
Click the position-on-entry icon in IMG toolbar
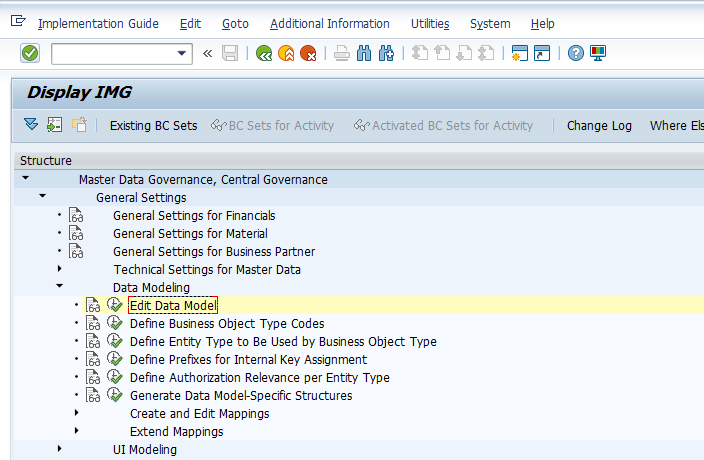coord(55,125)
